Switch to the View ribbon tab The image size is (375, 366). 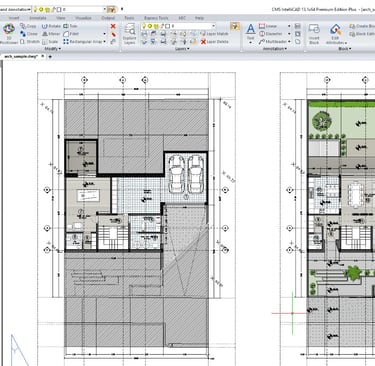click(60, 18)
